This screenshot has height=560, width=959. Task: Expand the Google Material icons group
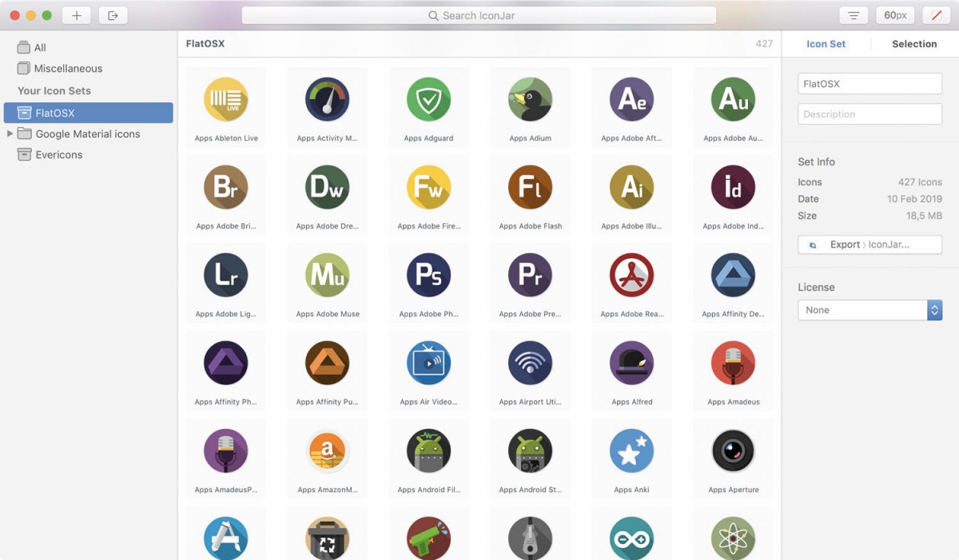point(10,133)
